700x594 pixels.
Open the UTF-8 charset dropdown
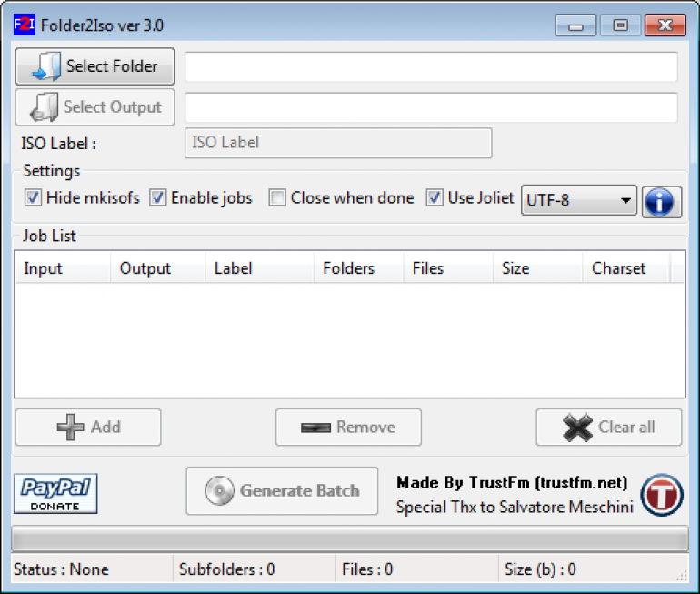[579, 201]
